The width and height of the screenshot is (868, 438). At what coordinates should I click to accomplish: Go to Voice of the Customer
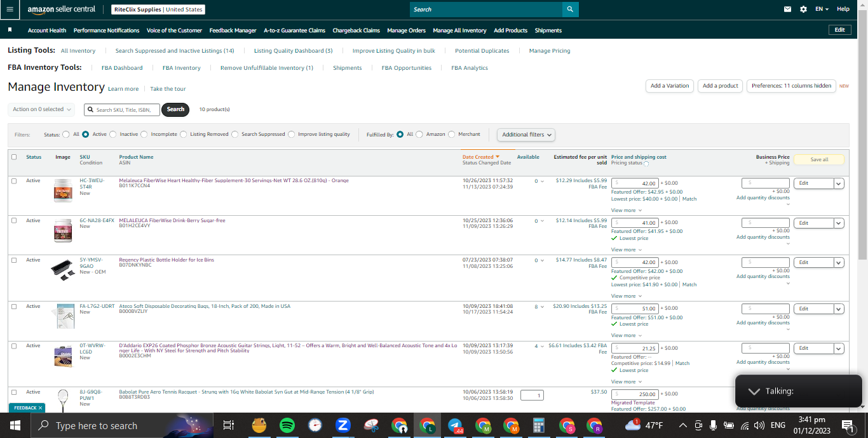(x=174, y=30)
